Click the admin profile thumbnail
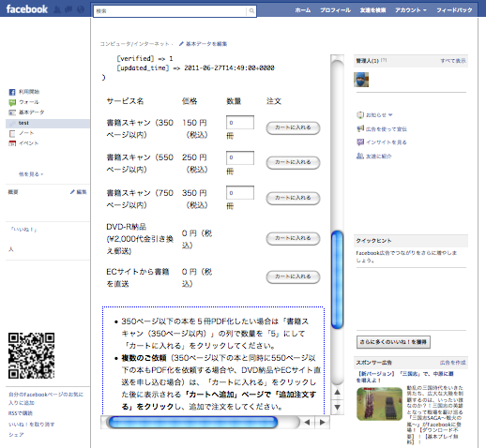 (361, 80)
